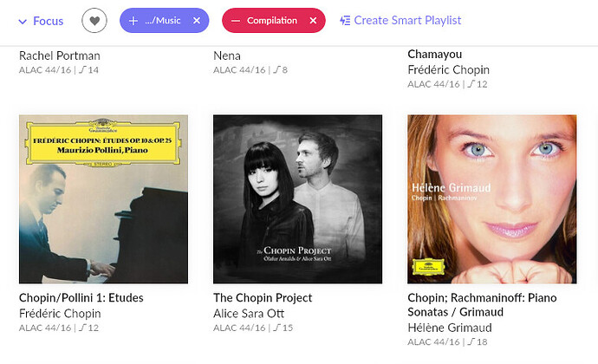
Task: Open The Chopin Project album cover
Action: (x=297, y=198)
